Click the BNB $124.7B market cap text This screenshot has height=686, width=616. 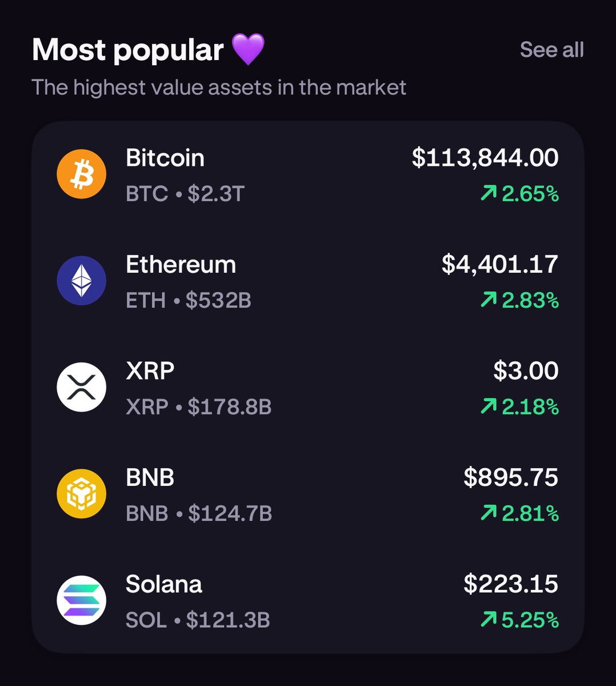pyautogui.click(x=199, y=513)
